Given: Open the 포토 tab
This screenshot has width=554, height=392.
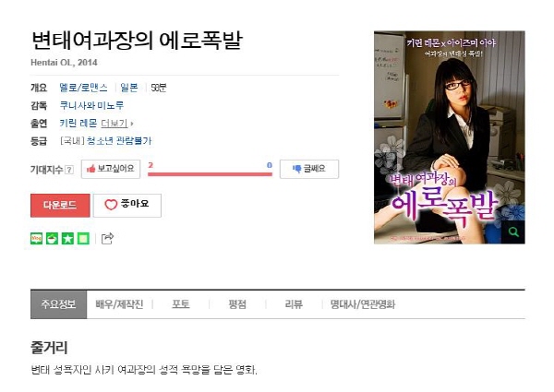Looking at the screenshot, I should point(181,304).
